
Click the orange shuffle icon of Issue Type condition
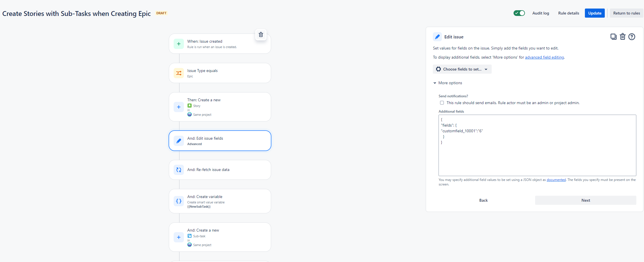(179, 73)
